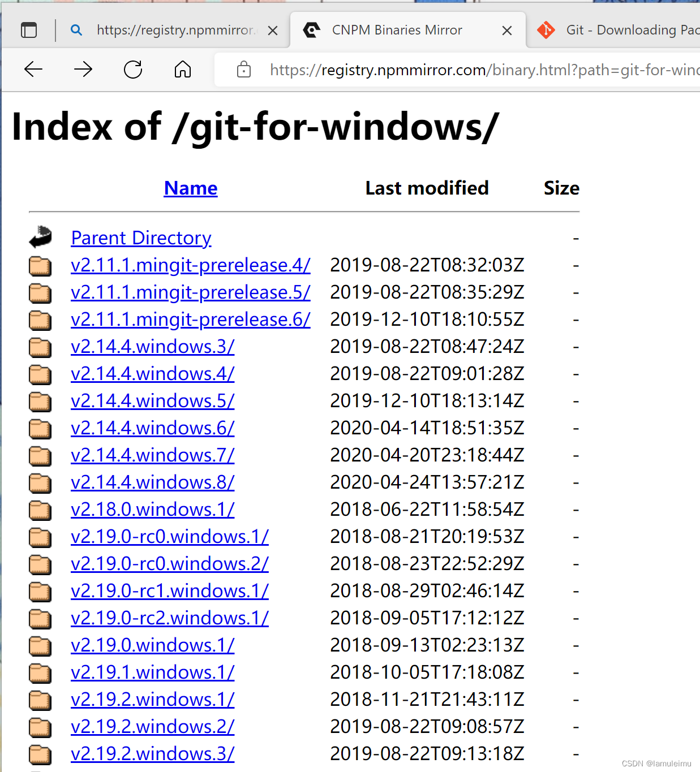Image resolution: width=700 pixels, height=772 pixels.
Task: Click folder icon beside v2.14.4.windows.7/
Action: [x=40, y=456]
